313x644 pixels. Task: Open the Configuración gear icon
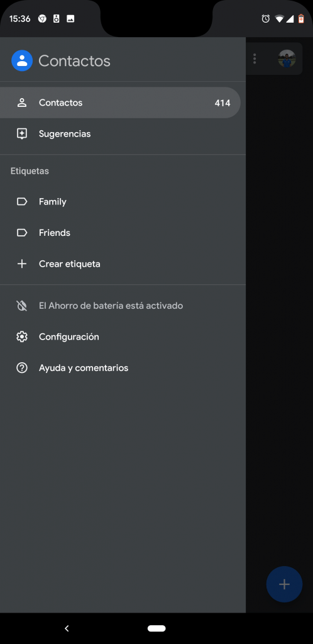tap(22, 337)
